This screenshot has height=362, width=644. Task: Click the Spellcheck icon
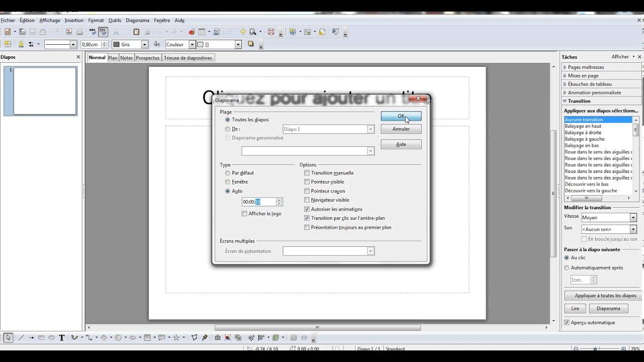click(x=93, y=32)
